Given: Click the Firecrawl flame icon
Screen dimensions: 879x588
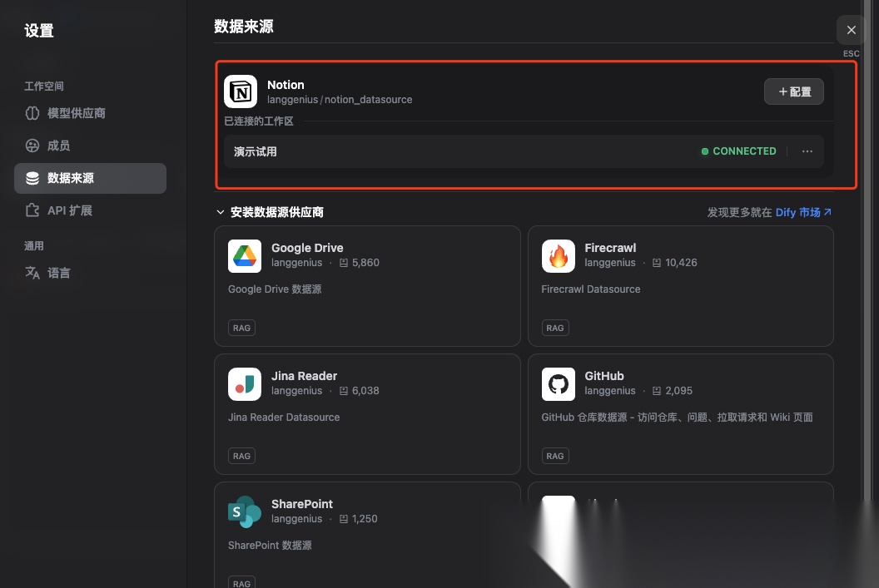Looking at the screenshot, I should click(x=558, y=256).
